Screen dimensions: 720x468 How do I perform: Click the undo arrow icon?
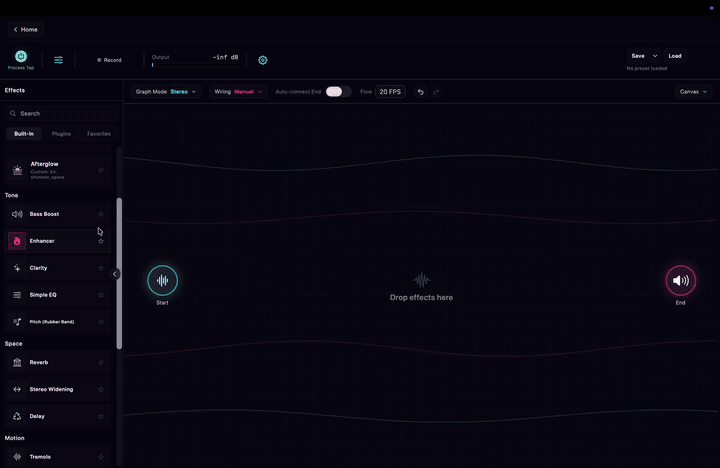tap(420, 92)
